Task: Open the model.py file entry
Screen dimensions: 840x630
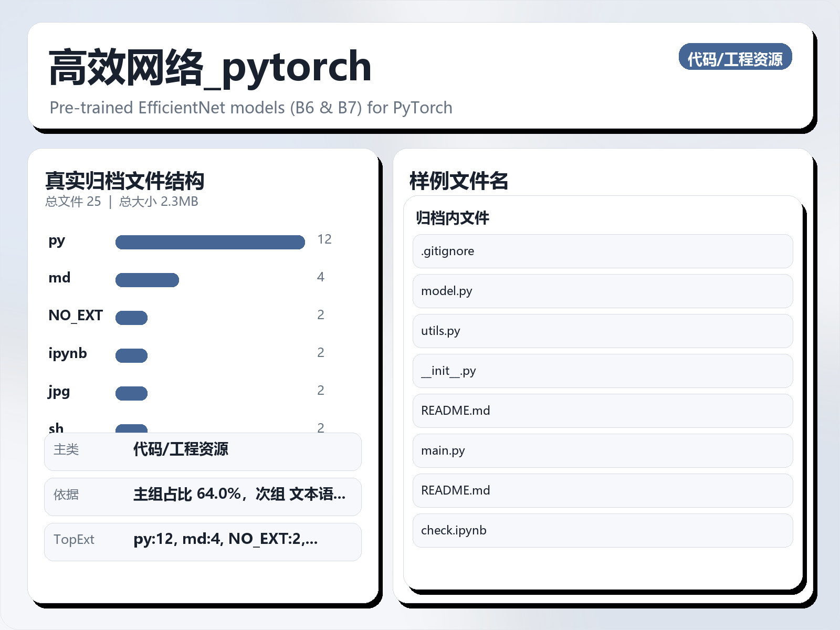Action: (x=603, y=291)
